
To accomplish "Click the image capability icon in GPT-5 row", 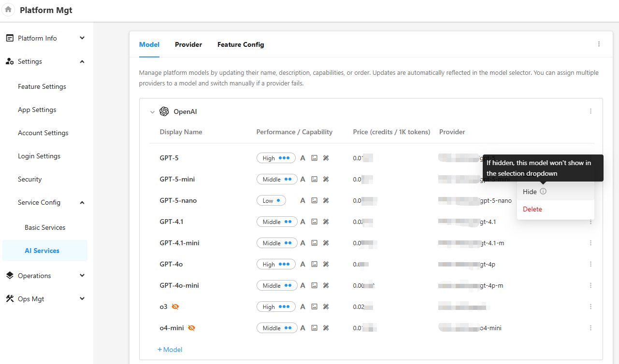I will pos(314,158).
